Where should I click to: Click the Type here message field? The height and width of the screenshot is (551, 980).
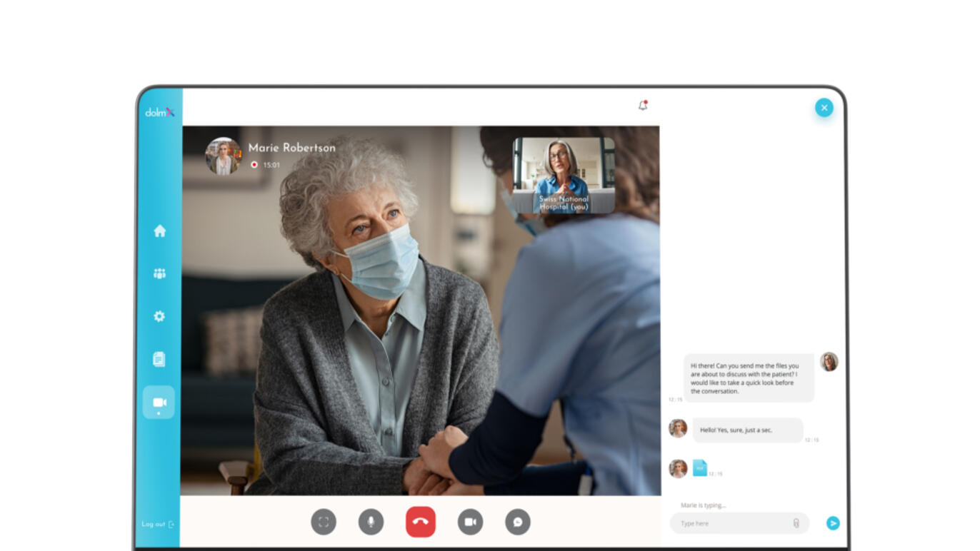(732, 523)
